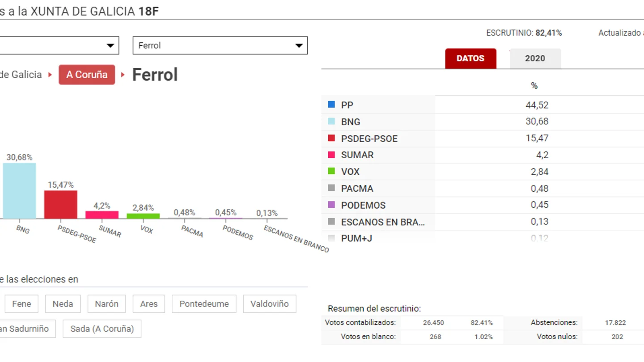
Task: Click the Abstenciones value 17.822
Action: pos(615,323)
